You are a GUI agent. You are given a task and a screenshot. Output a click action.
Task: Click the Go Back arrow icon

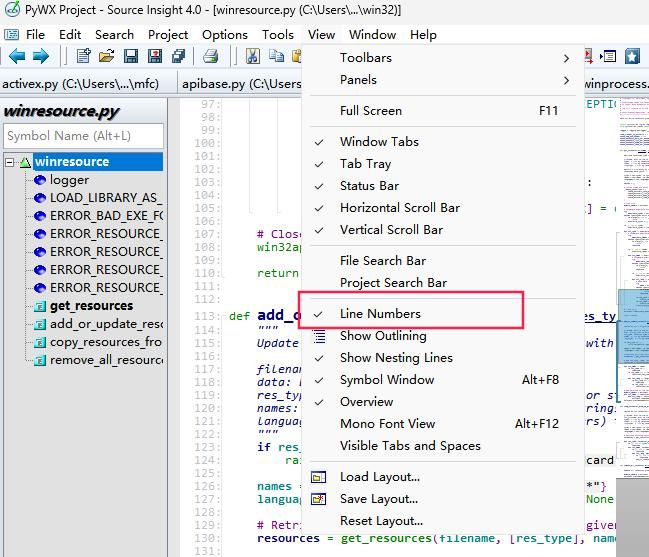[x=17, y=56]
